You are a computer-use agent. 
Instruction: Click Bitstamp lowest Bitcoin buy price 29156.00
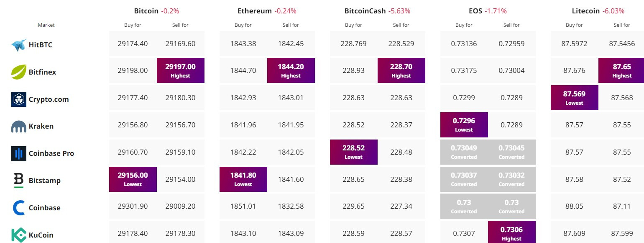coord(133,179)
